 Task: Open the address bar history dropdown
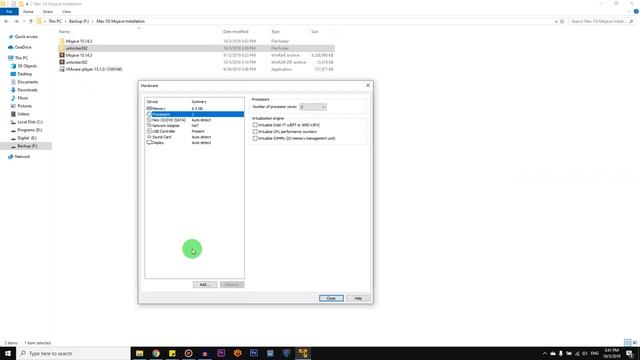[x=556, y=21]
